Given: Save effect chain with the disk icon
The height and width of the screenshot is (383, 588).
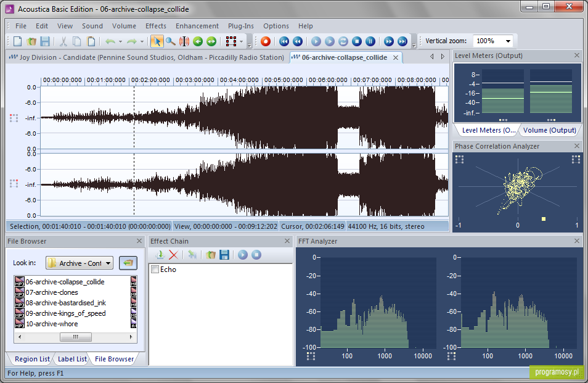Looking at the screenshot, I should 224,255.
